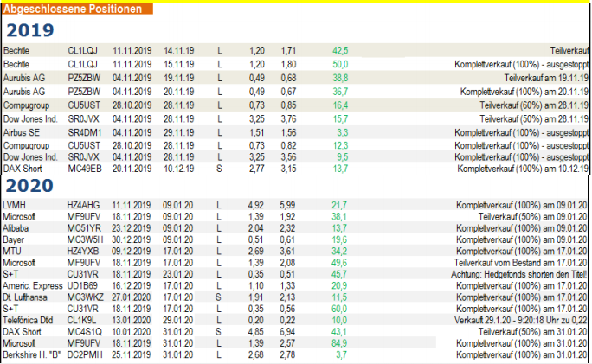Select the 'MTU' cell
The width and height of the screenshot is (592, 364).
point(12,252)
